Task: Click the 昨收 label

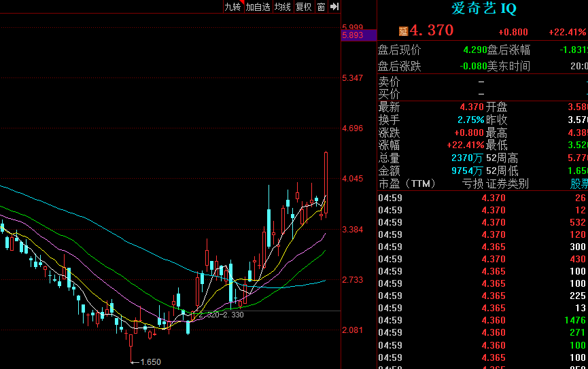Action: tap(497, 120)
